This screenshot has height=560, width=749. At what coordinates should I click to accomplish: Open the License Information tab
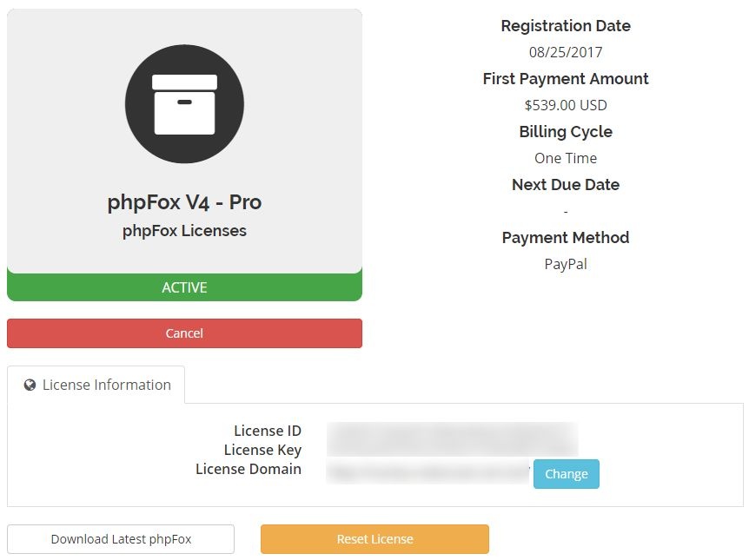[96, 385]
